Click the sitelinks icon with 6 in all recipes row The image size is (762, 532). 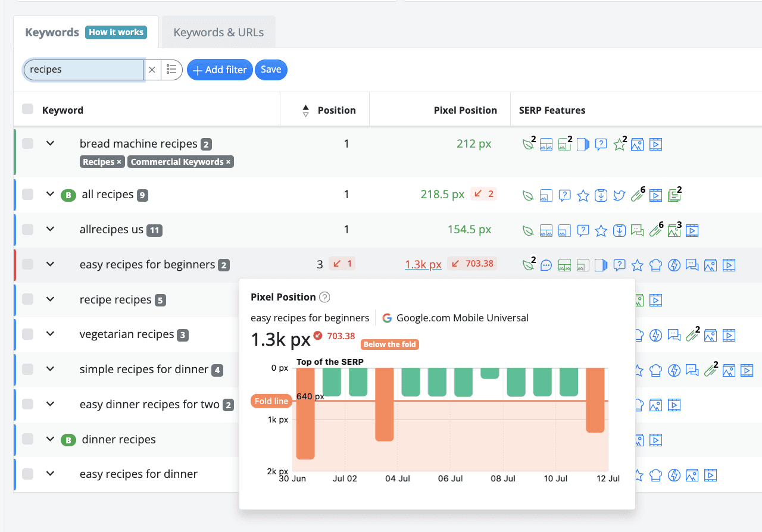(638, 195)
